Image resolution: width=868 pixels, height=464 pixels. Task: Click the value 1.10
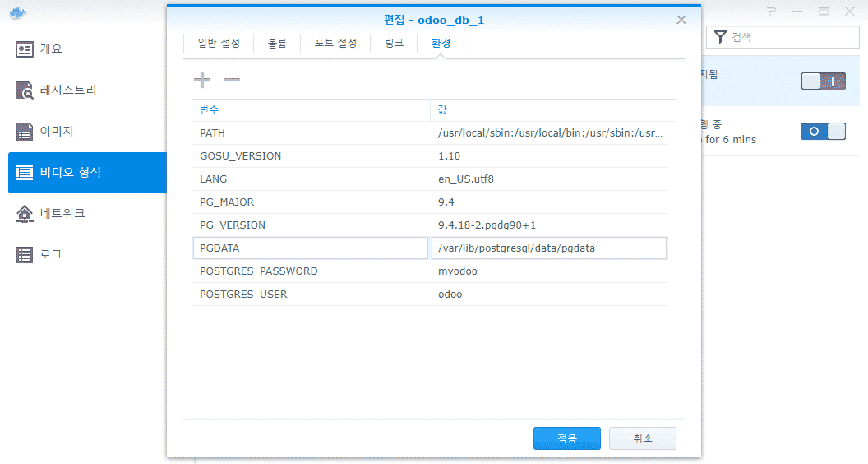point(449,156)
